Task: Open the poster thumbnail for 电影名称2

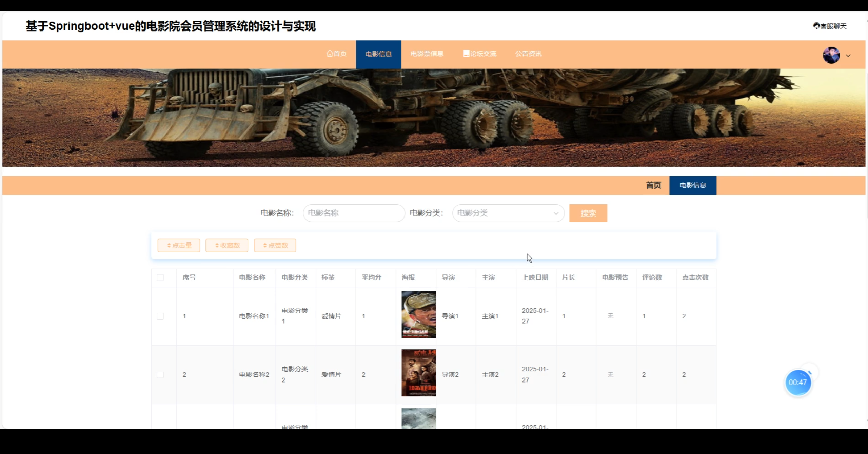Action: 419,373
